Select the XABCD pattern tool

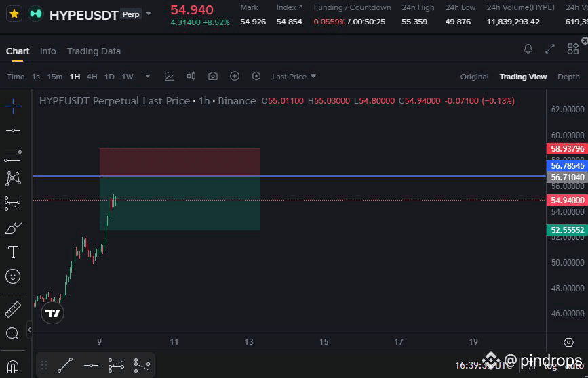coord(13,179)
